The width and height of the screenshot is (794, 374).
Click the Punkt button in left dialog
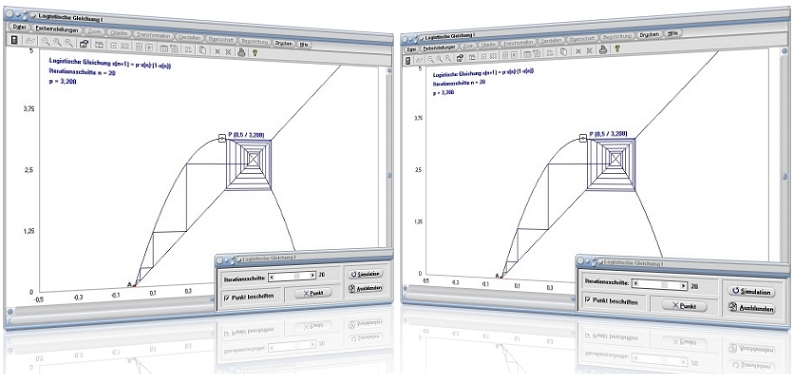313,293
